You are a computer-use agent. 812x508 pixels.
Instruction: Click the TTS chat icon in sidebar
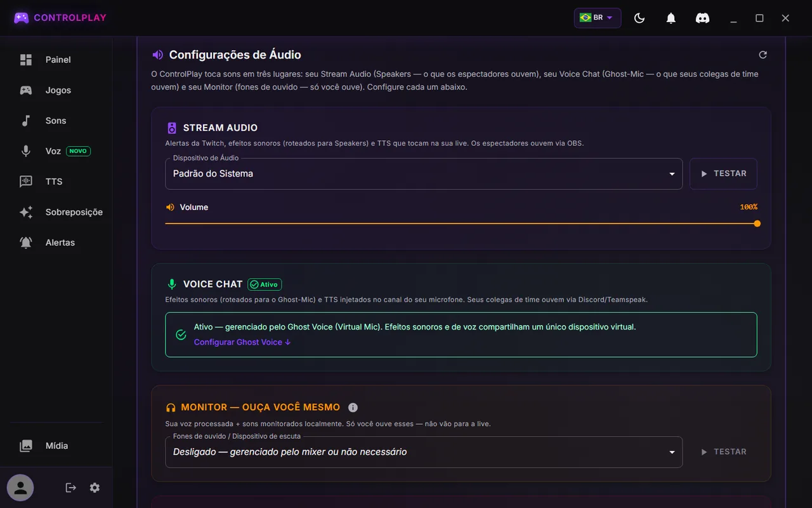[x=26, y=182]
